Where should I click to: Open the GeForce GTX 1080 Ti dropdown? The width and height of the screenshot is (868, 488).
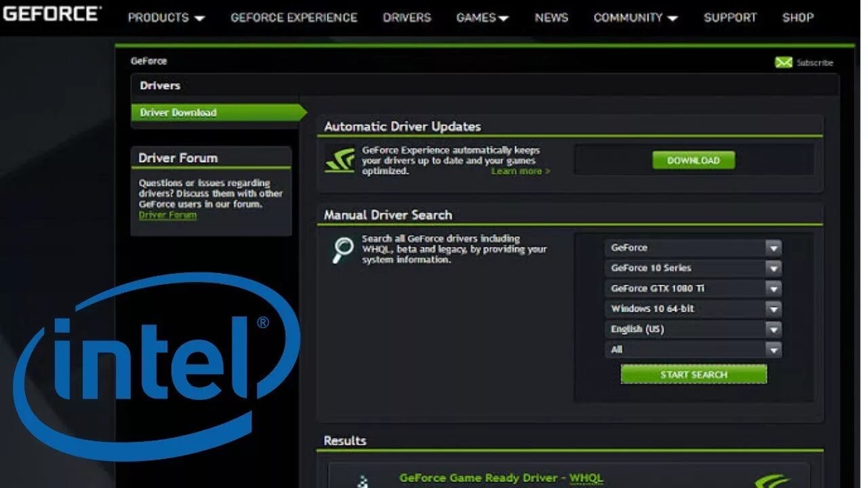692,289
